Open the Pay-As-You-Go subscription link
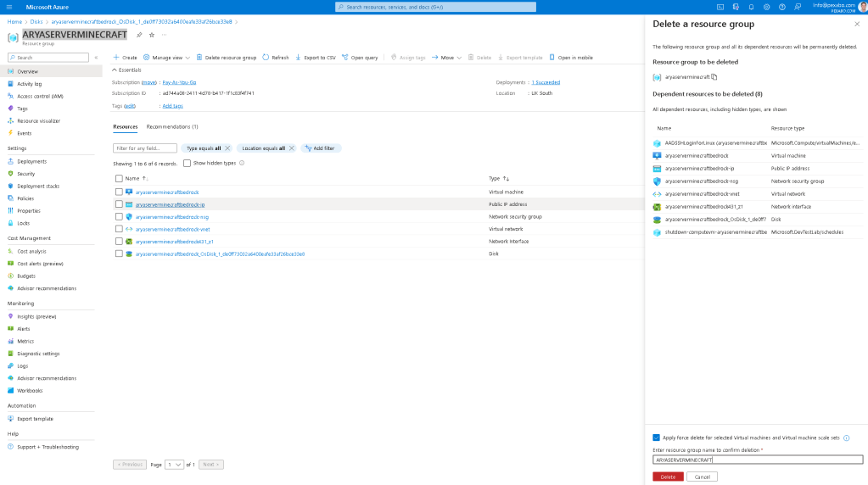Viewport: 868px width, 485px height. pyautogui.click(x=179, y=82)
